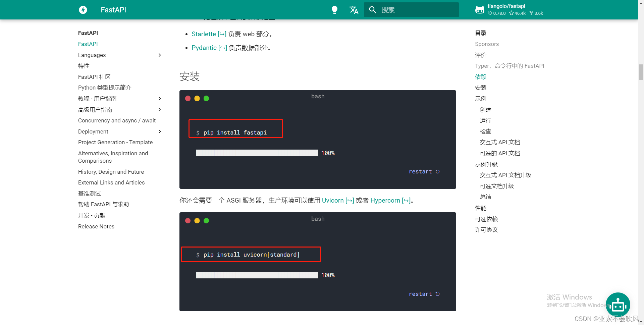Image resolution: width=644 pixels, height=325 pixels.
Task: Jump to 可选依赖 in table of contents
Action: coord(486,219)
